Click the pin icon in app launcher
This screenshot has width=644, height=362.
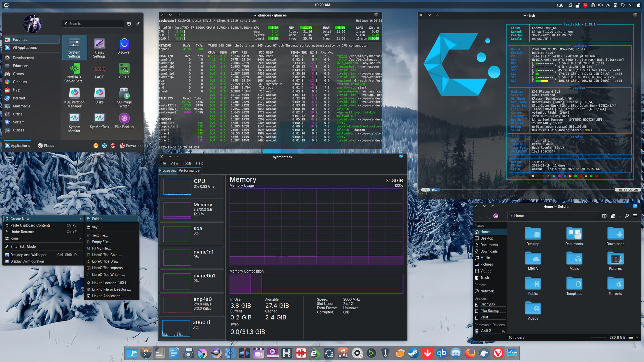tap(138, 24)
